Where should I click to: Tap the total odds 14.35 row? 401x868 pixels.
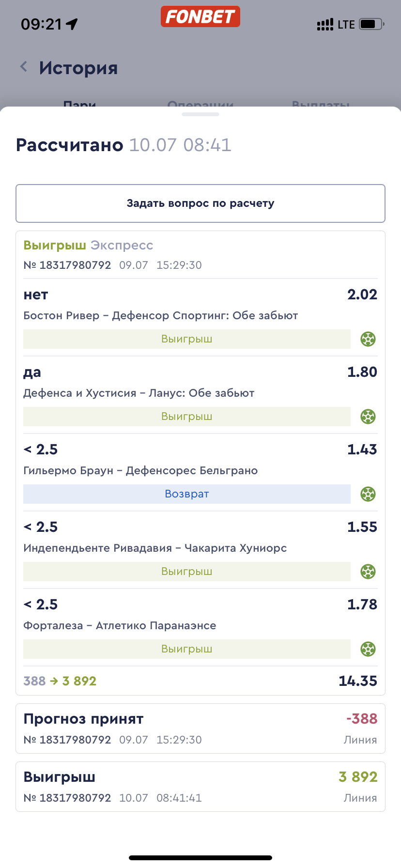tap(200, 681)
